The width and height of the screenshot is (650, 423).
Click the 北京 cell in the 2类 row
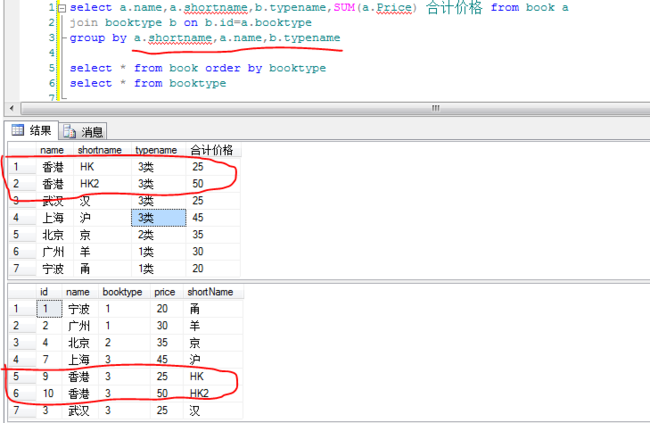53,235
